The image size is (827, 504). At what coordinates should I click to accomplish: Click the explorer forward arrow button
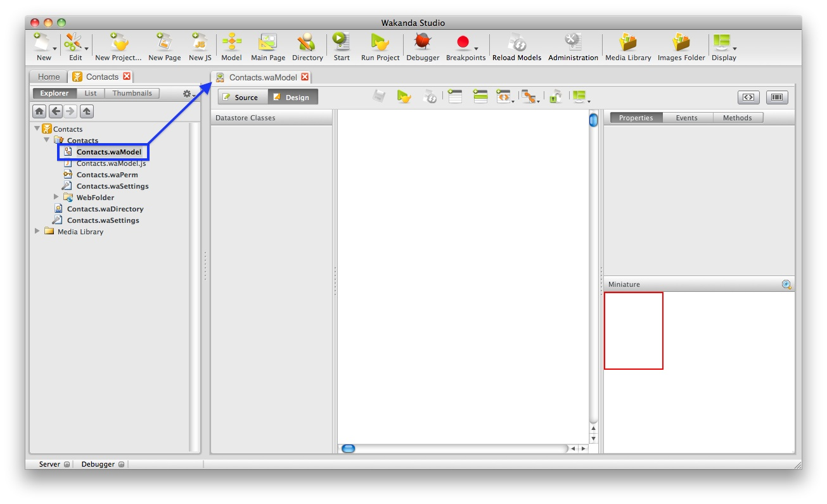(70, 111)
